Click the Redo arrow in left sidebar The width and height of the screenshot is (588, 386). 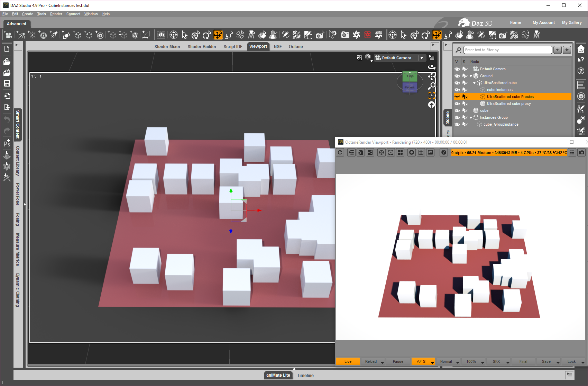pyautogui.click(x=7, y=131)
